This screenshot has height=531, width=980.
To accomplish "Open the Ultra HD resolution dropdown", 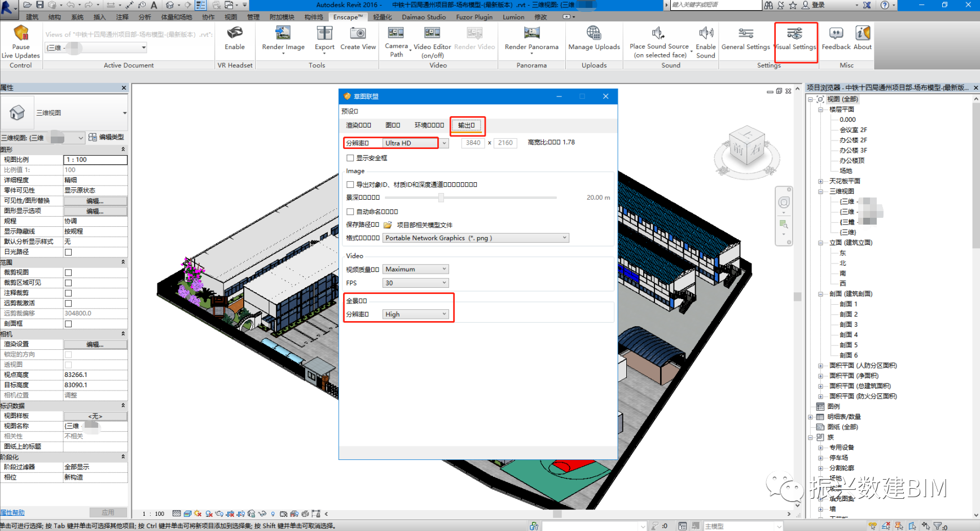I will coord(416,143).
